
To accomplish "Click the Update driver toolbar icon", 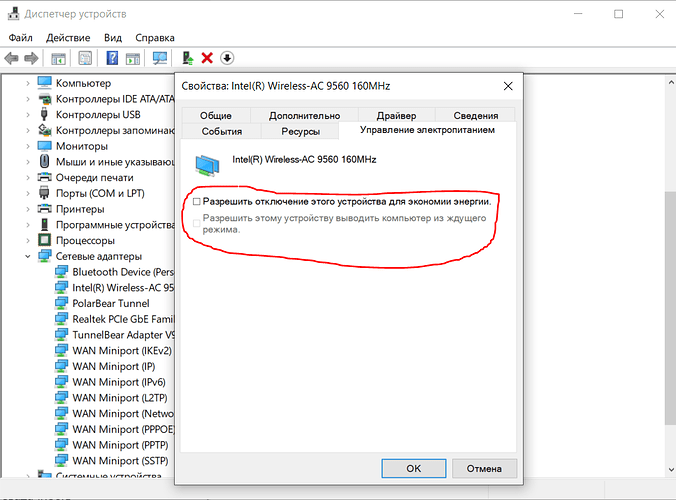I will pos(188,58).
